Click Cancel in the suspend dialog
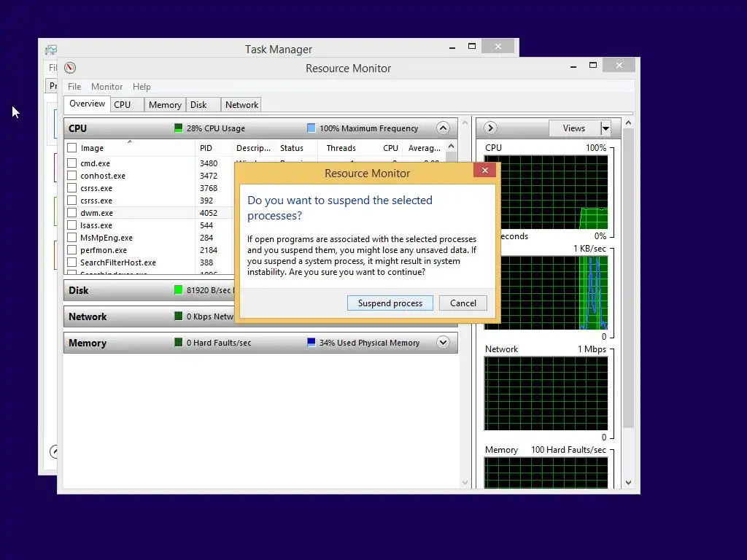The height and width of the screenshot is (560, 747). point(463,303)
